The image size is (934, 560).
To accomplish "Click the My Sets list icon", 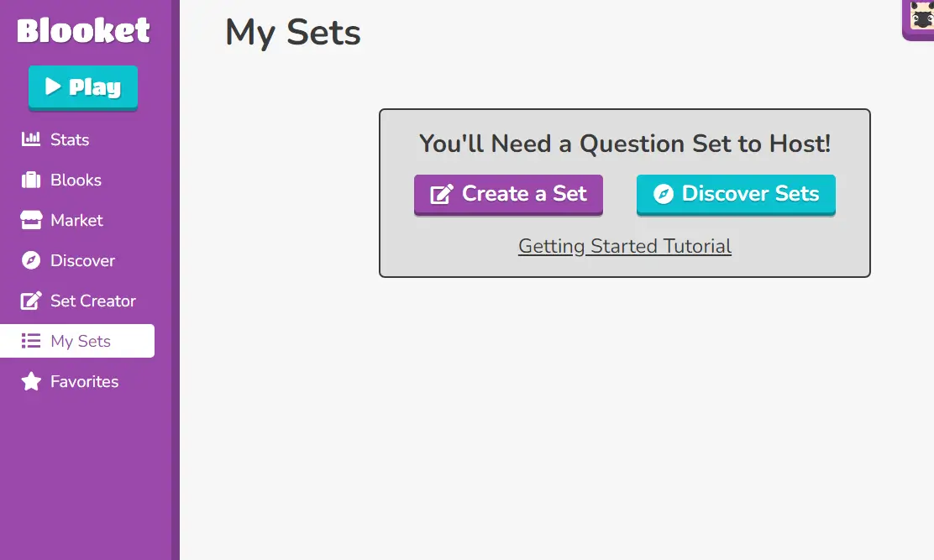I will (31, 341).
